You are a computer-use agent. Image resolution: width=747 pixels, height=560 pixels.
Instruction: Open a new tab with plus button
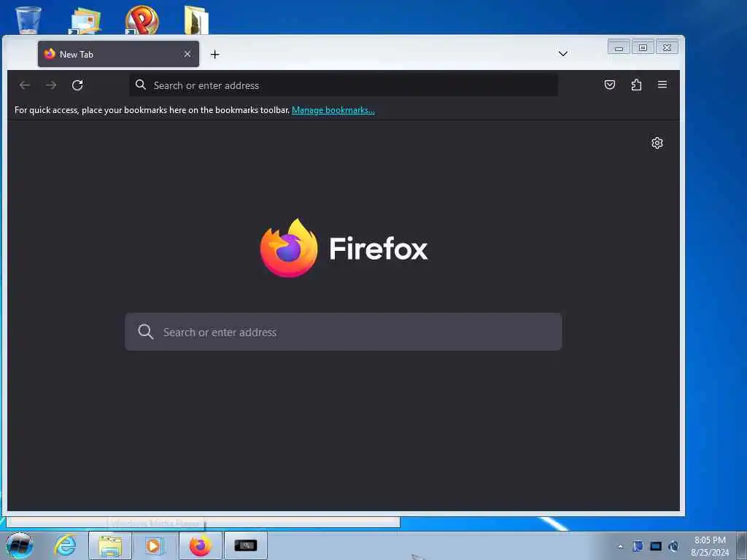pos(215,54)
